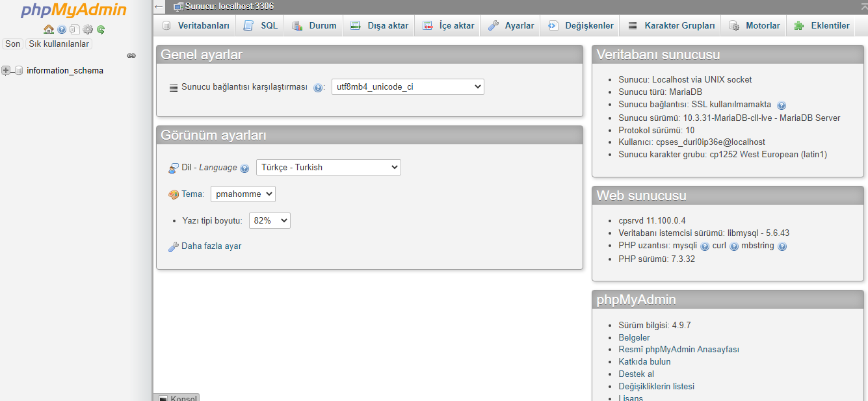This screenshot has height=401, width=868.
Task: Select information_schema database in tree
Action: click(x=65, y=70)
